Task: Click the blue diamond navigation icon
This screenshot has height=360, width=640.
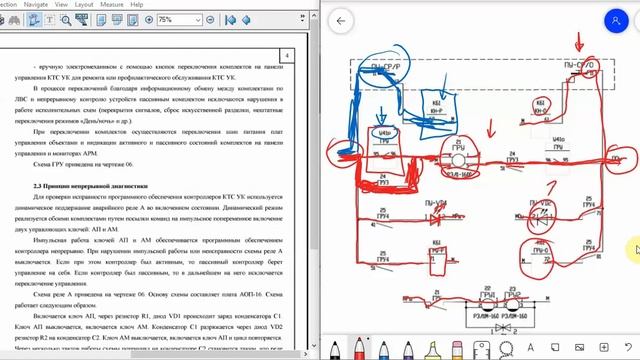Action: (x=246, y=20)
